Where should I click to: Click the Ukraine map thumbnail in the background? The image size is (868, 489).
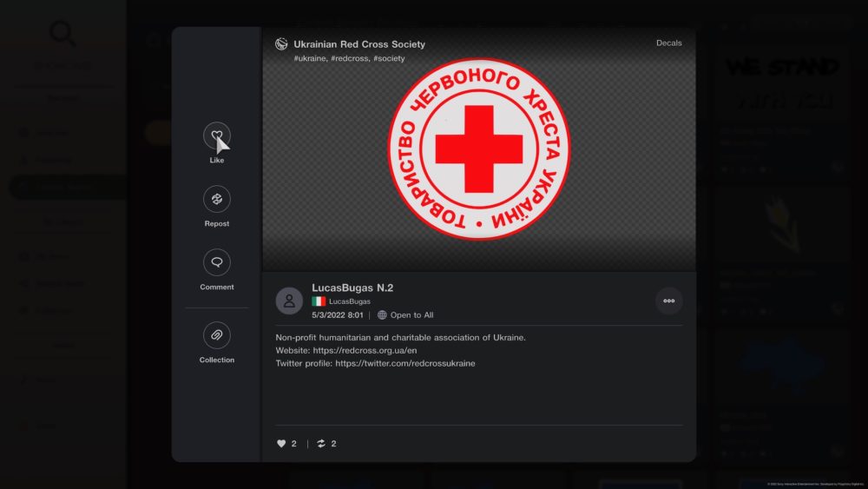(782, 366)
